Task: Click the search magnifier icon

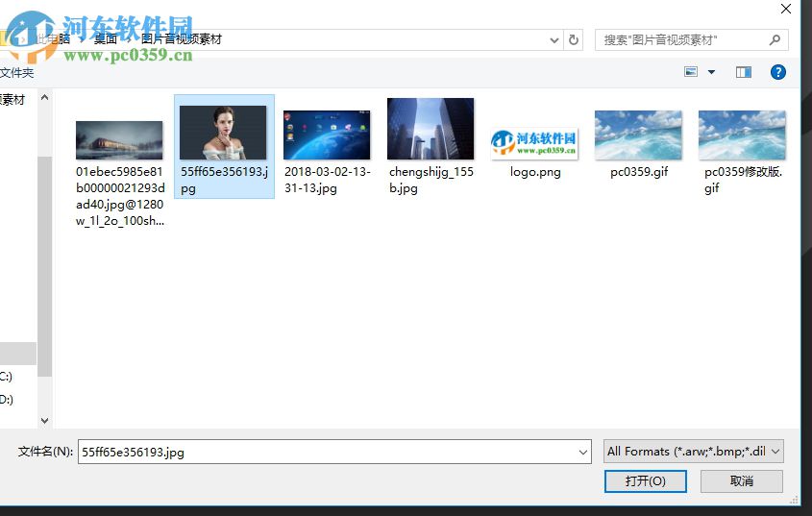Action: tap(775, 40)
